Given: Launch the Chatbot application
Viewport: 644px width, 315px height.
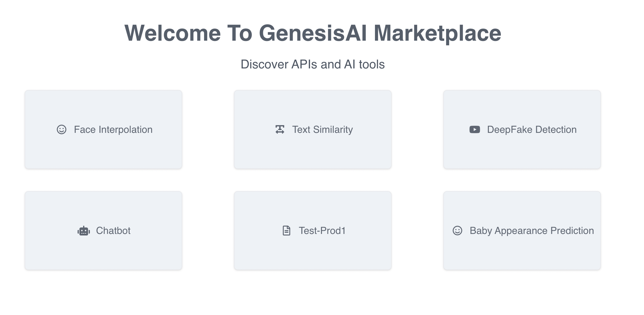Looking at the screenshot, I should (x=103, y=231).
